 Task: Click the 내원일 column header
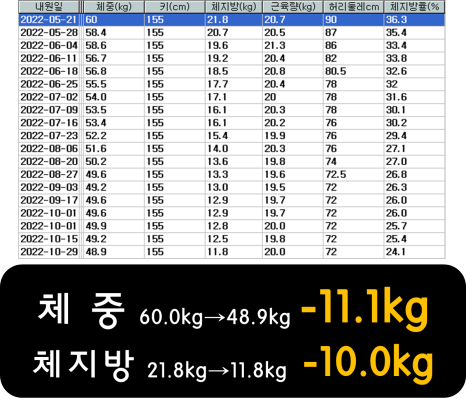[49, 7]
